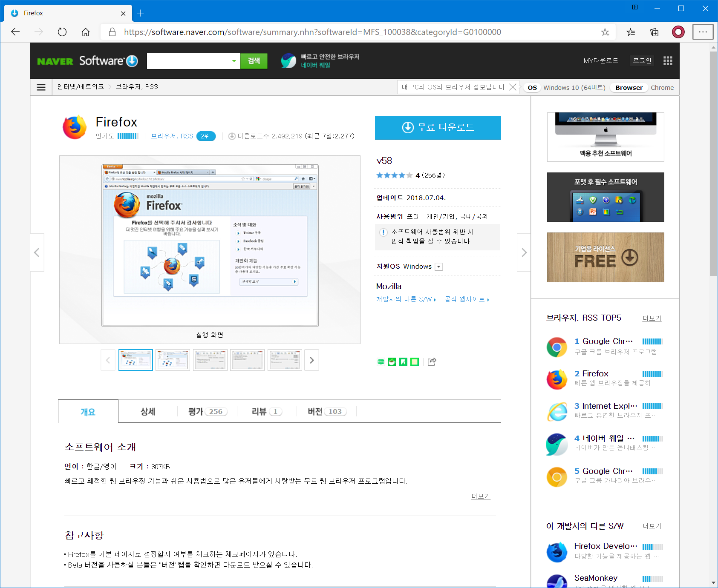
Task: Show the previous screenshot in the thumbnail strip
Action: click(108, 360)
